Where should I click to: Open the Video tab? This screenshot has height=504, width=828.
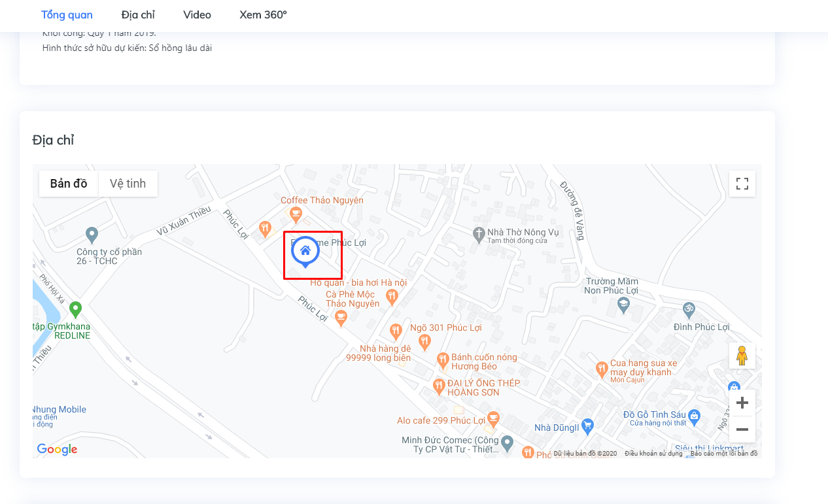pyautogui.click(x=197, y=14)
